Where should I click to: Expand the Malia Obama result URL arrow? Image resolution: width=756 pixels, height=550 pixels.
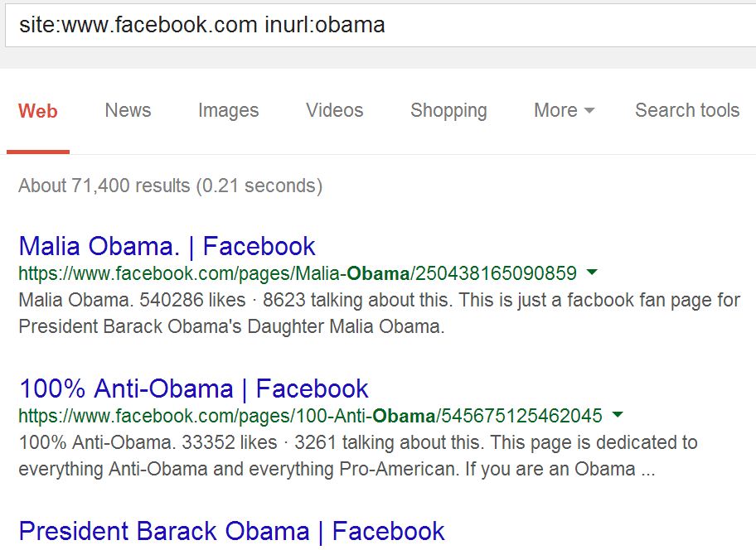click(592, 273)
